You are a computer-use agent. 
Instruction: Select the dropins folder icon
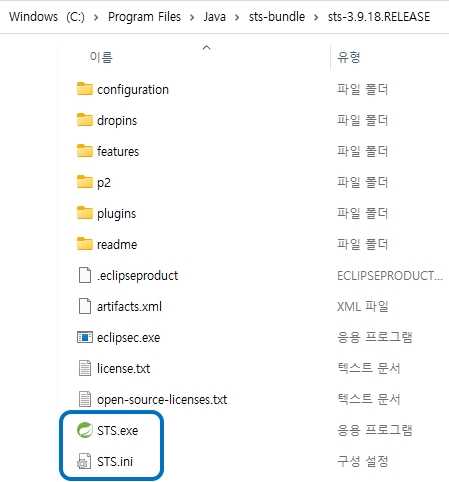[84, 120]
